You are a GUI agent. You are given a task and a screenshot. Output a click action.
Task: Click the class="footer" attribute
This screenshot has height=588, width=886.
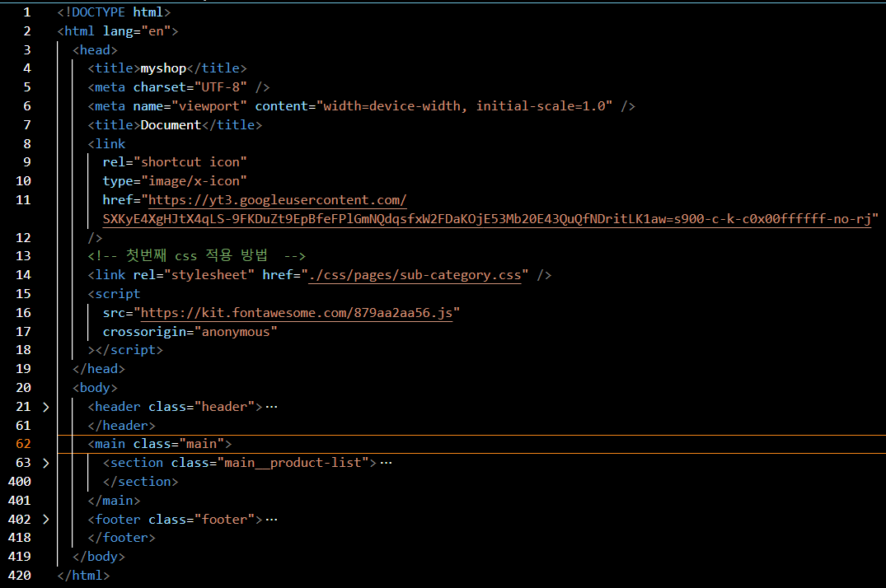click(x=202, y=519)
